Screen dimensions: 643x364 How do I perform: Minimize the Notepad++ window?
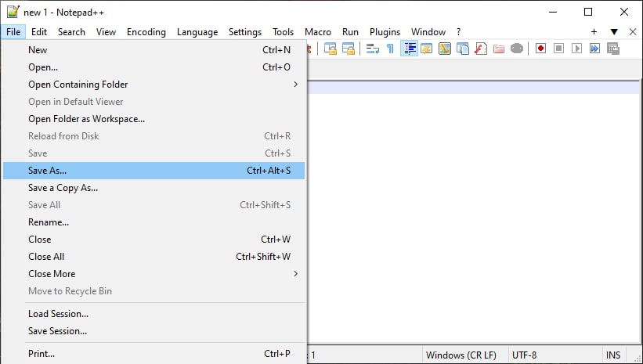tap(553, 12)
